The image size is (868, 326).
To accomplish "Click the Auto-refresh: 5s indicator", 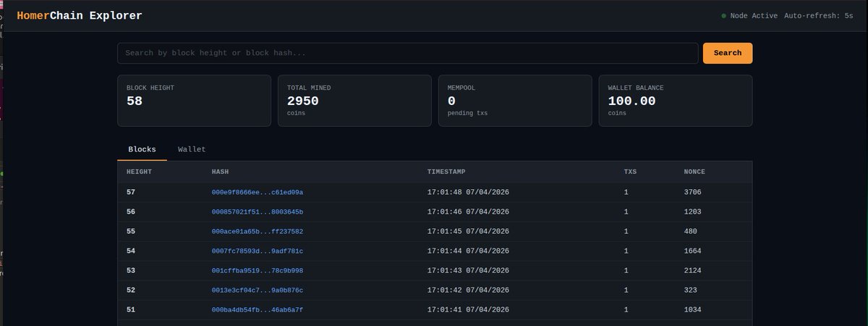I will (818, 16).
